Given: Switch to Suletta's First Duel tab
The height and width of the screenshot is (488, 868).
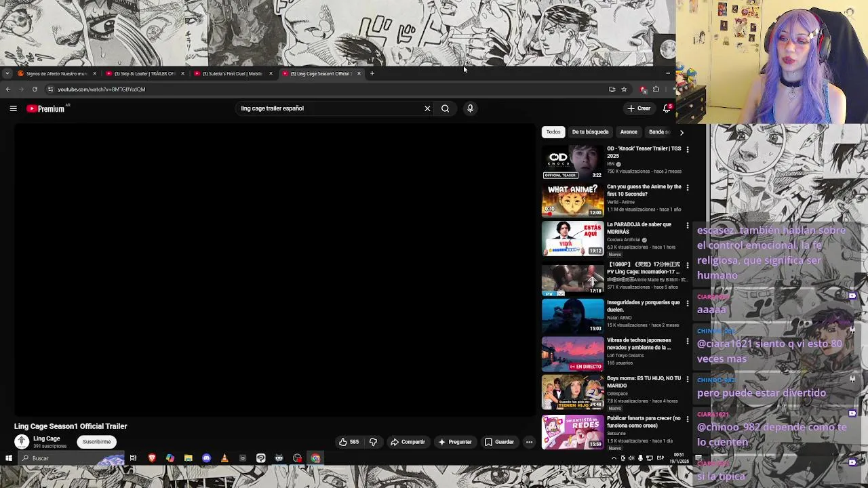Looking at the screenshot, I should (x=232, y=73).
